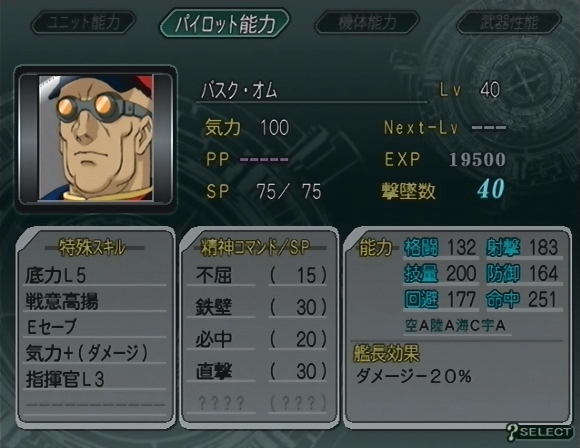580x448 pixels.
Task: Click the 射撃 stat label
Action: click(503, 247)
